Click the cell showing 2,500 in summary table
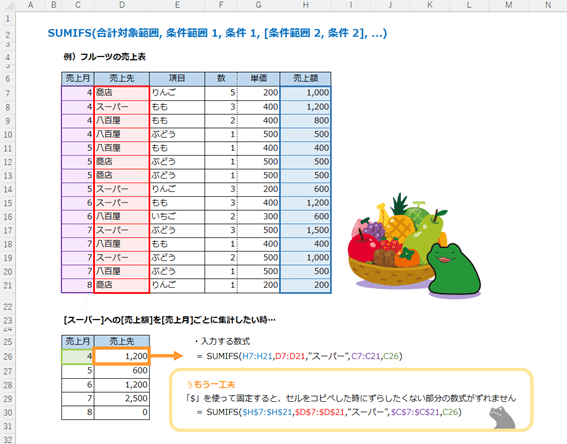Viewport: 567px width, 444px height. pos(122,398)
